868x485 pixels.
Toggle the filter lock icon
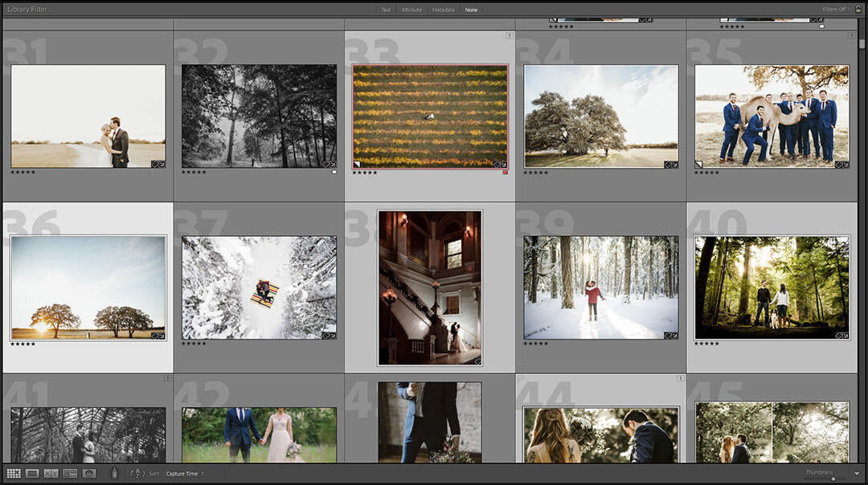point(858,10)
